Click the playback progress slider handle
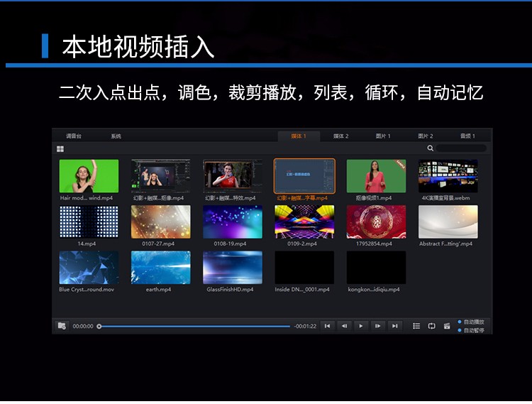Image resolution: width=532 pixels, height=404 pixels. tap(99, 327)
